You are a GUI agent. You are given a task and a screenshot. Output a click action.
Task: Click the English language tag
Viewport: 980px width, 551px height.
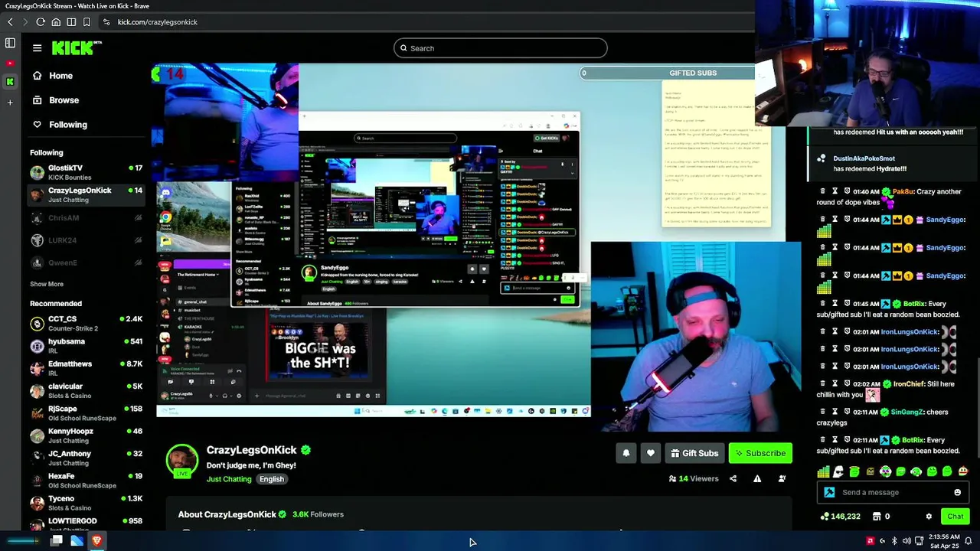[271, 479]
